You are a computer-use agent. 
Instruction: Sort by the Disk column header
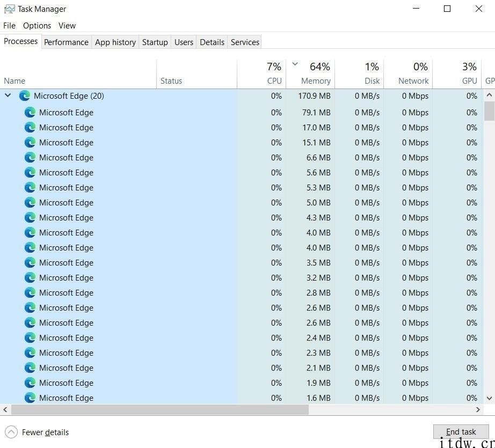click(359, 75)
